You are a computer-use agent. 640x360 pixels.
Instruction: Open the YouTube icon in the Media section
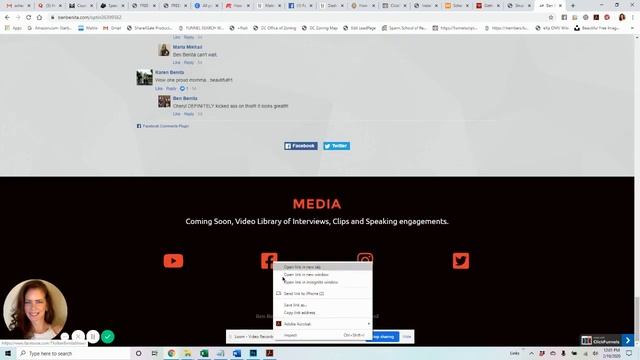pyautogui.click(x=173, y=261)
